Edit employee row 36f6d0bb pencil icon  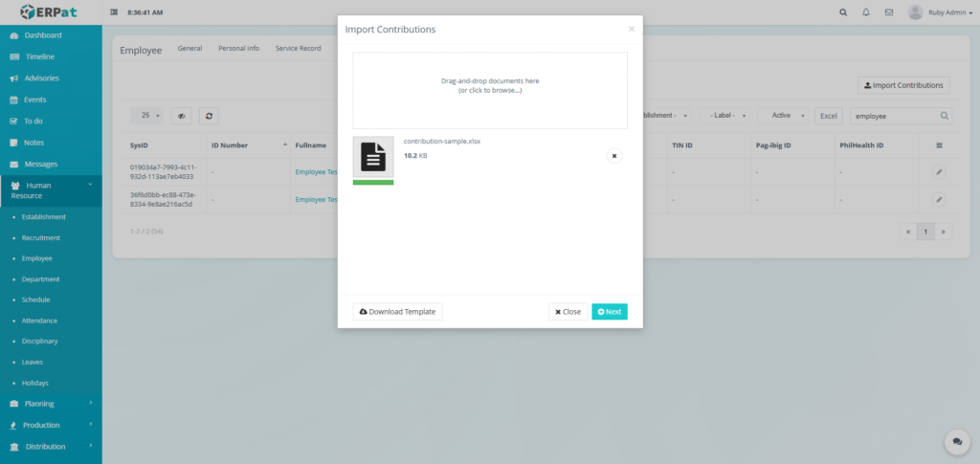point(939,200)
